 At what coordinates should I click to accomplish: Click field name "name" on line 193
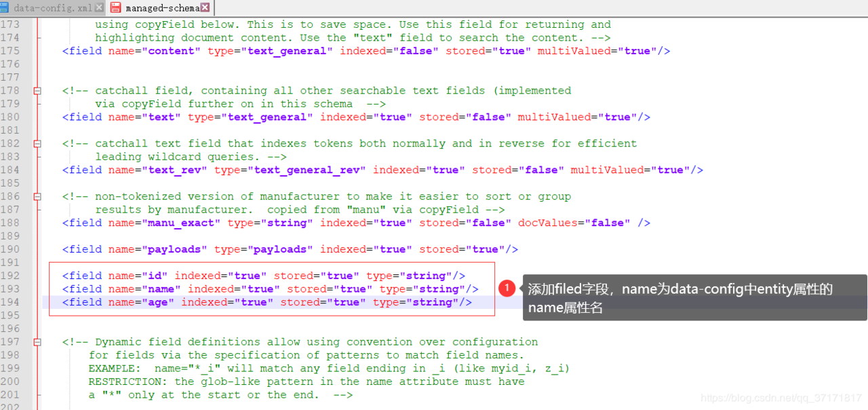(161, 289)
